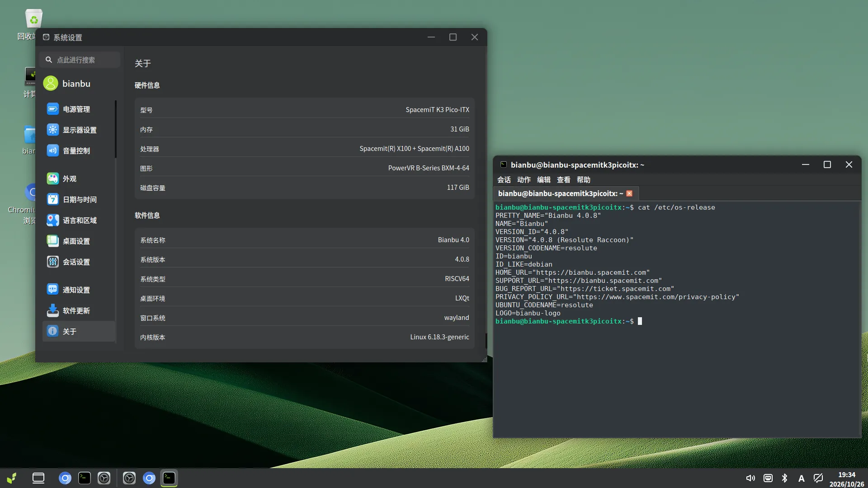Click the RISCV64 system type value
Screen dimensions: 868x488
tap(457, 279)
